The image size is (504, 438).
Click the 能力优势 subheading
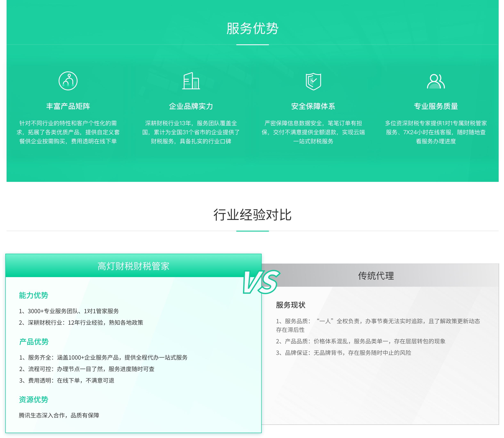pyautogui.click(x=34, y=295)
